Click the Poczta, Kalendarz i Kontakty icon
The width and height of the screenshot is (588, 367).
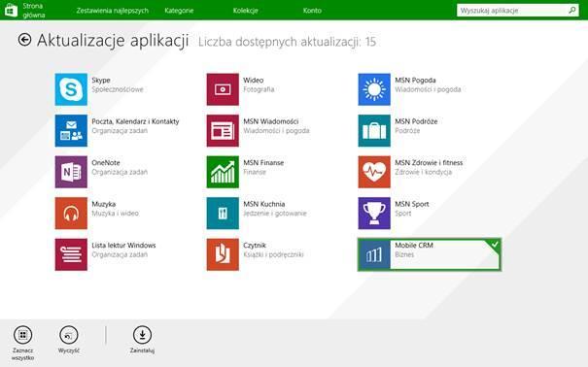coord(71,130)
